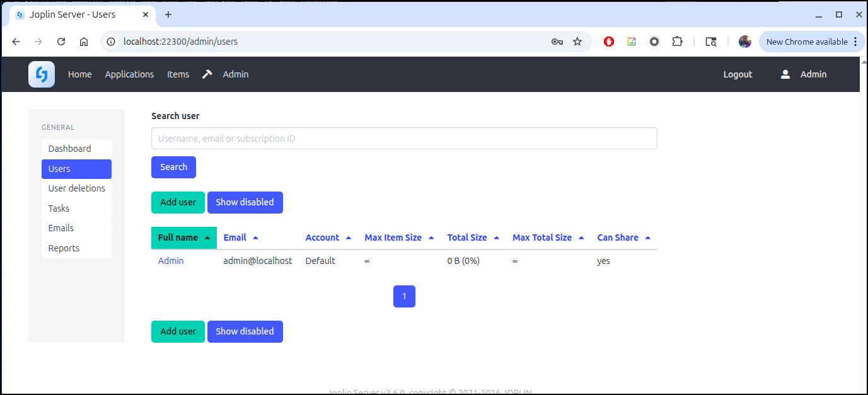Open the browser Extensions puzzle icon
The image size is (868, 395).
677,42
